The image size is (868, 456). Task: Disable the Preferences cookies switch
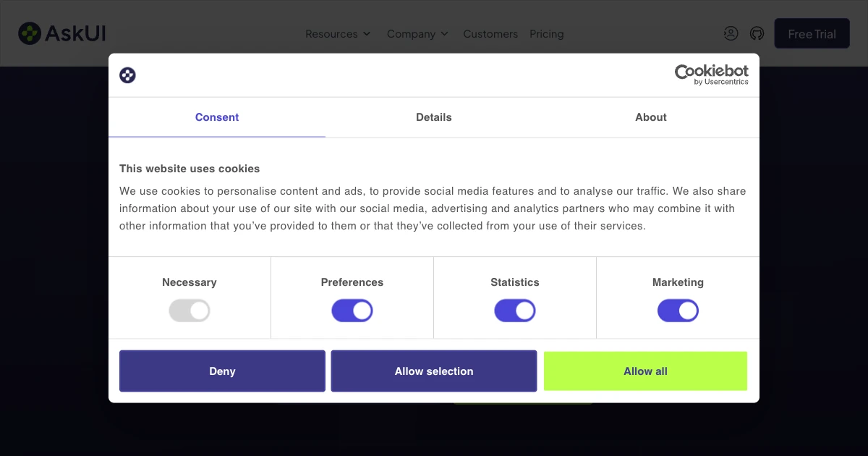click(x=352, y=311)
